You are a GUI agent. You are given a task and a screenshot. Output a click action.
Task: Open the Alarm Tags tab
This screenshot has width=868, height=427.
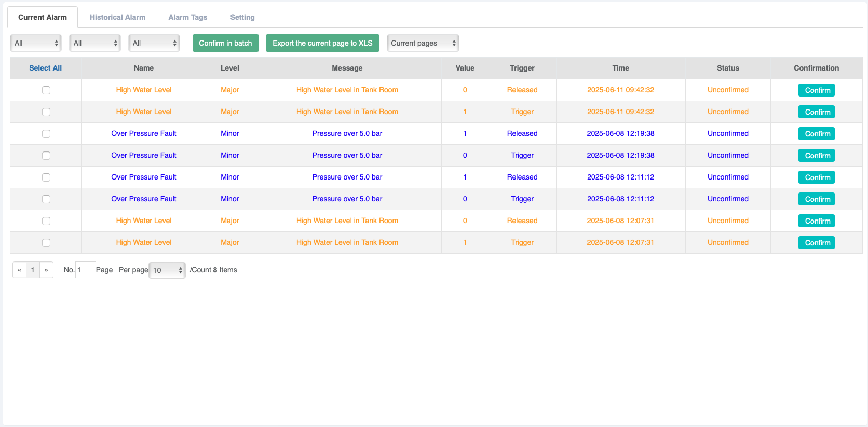click(187, 17)
